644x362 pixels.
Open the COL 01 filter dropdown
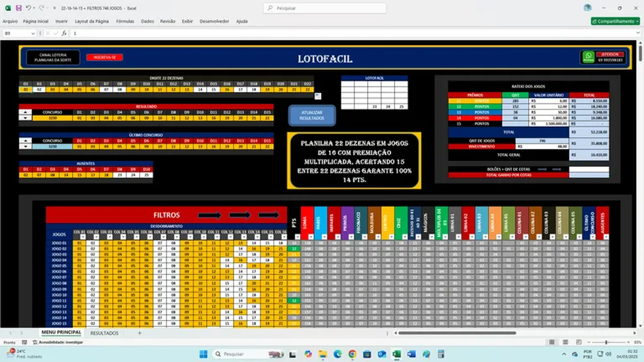(x=83, y=237)
